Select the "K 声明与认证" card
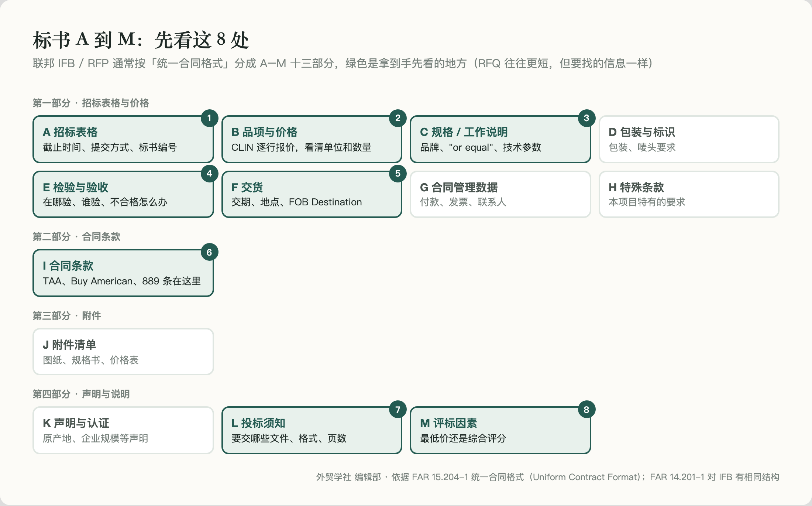812x506 pixels. (123, 430)
